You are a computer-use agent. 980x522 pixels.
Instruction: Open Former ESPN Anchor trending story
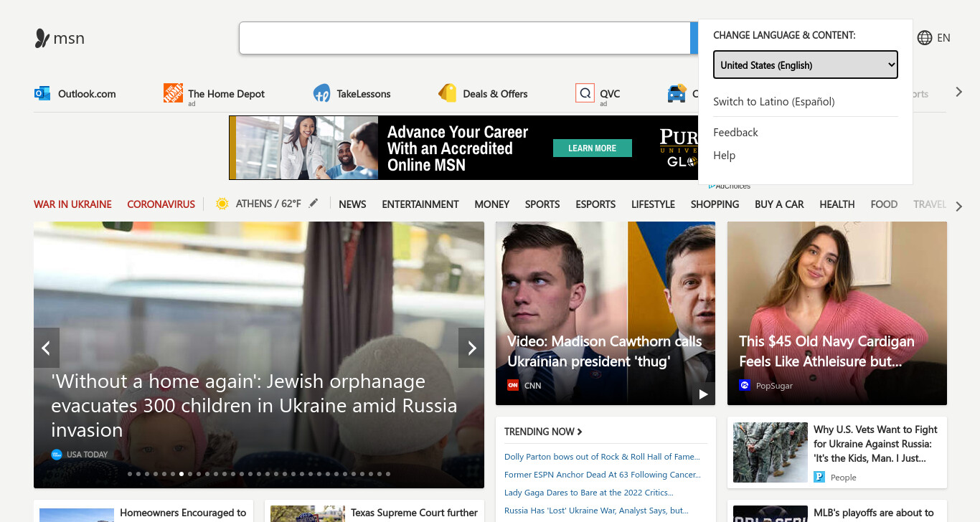click(x=603, y=475)
